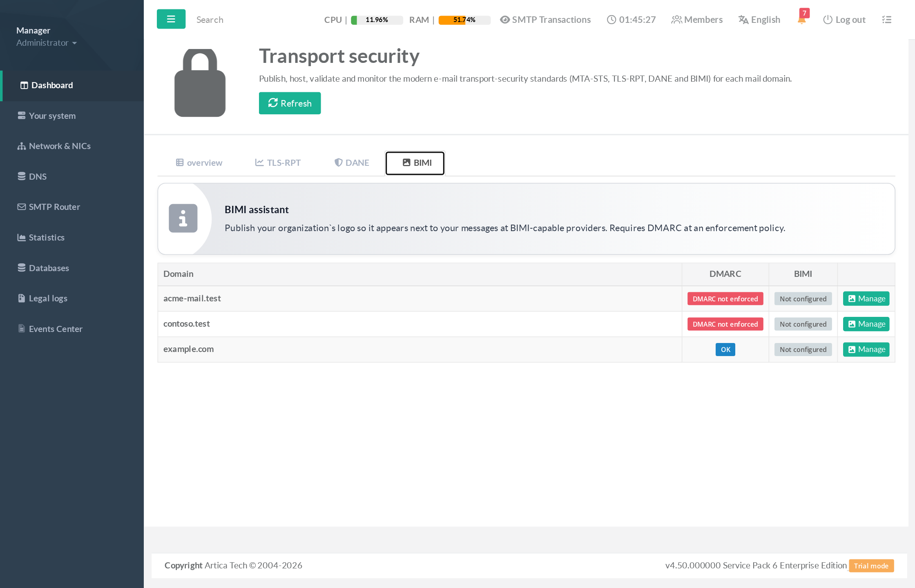
Task: Click the Members people icon
Action: tap(676, 20)
